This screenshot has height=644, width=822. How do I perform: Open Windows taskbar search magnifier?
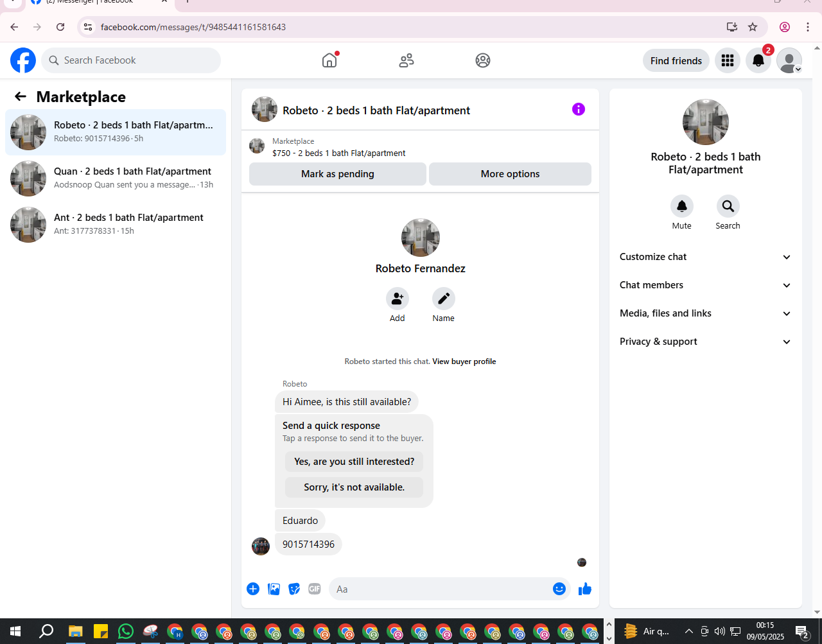(46, 631)
